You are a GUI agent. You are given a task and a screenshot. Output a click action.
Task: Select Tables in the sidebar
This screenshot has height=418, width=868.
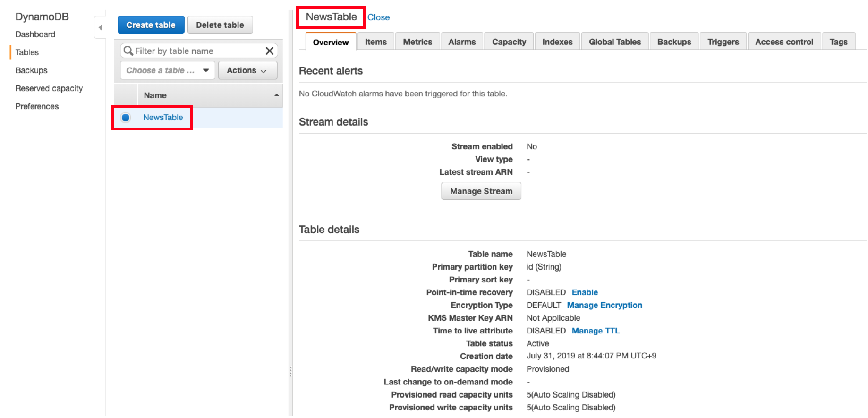pos(27,52)
